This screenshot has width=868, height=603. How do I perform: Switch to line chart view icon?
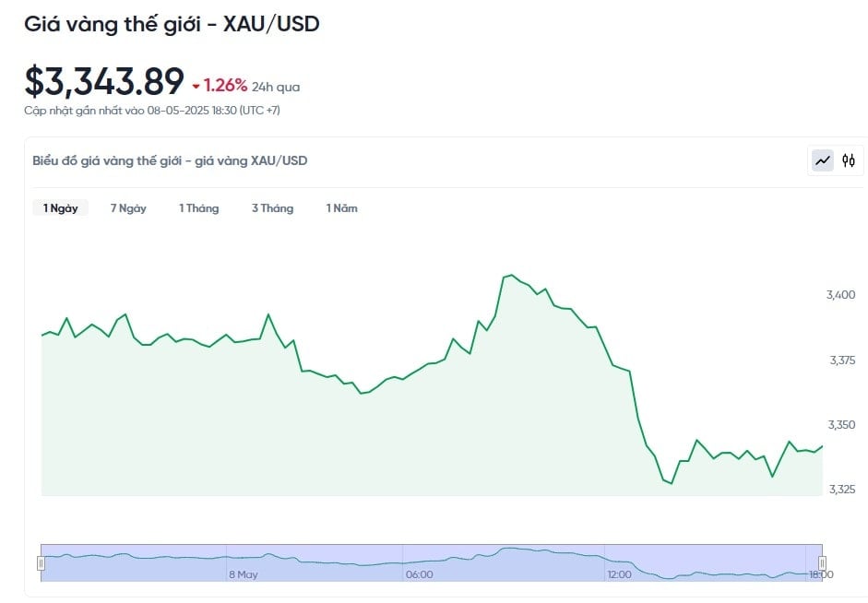[x=823, y=161]
